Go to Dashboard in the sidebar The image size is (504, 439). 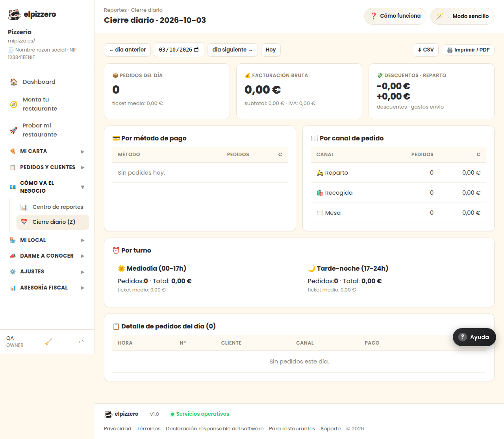coord(47,82)
